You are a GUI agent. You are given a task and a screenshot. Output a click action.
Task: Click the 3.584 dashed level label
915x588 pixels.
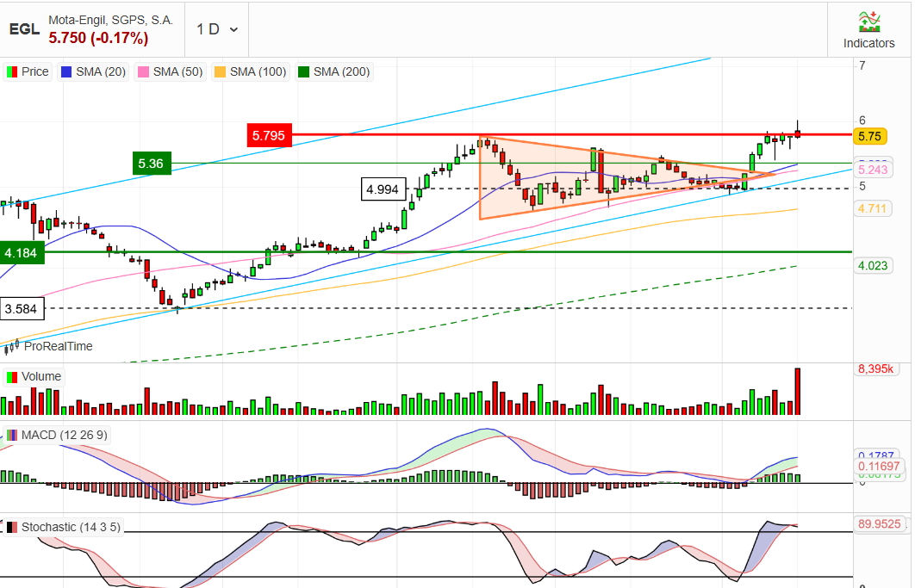[x=22, y=308]
